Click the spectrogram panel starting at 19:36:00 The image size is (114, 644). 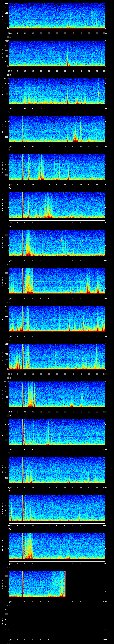57,470
